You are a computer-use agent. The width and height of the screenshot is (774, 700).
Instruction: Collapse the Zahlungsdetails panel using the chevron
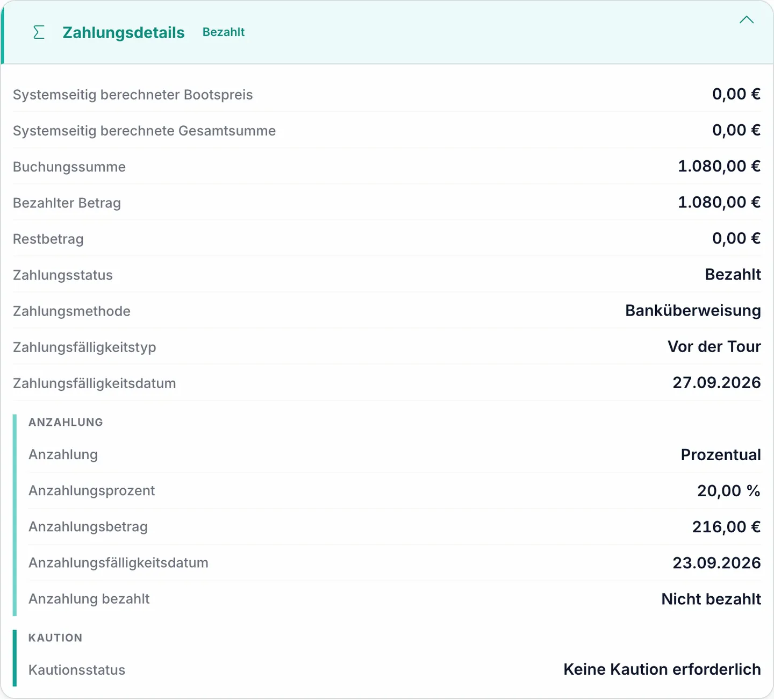tap(747, 20)
